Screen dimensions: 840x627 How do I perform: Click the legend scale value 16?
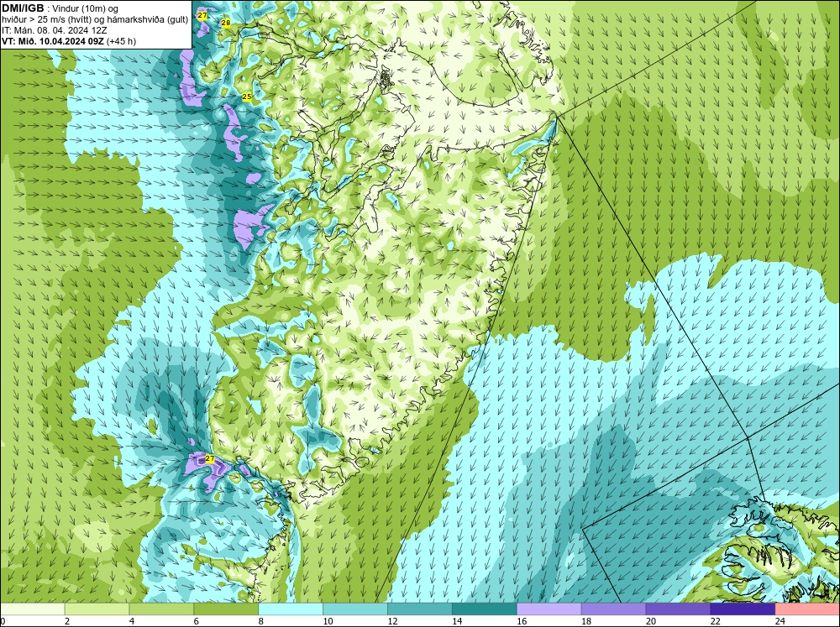pyautogui.click(x=522, y=621)
